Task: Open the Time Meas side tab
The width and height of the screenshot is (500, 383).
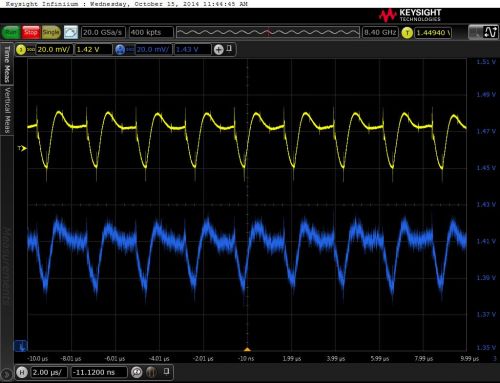Action: click(7, 64)
